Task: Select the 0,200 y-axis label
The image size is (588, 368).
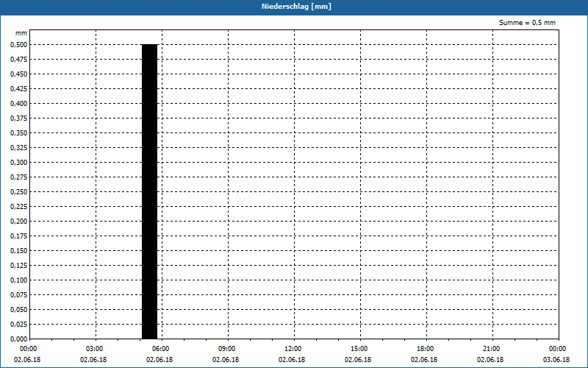Action: (x=19, y=222)
